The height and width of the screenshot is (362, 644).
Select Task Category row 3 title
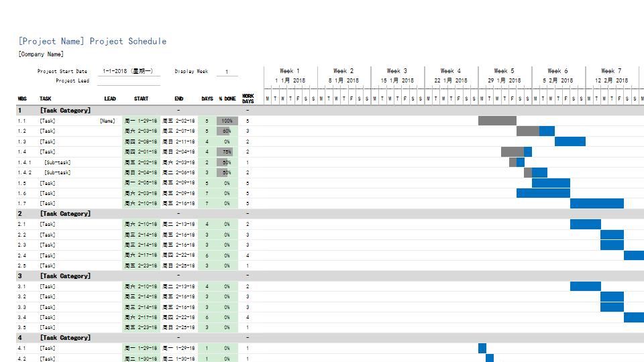click(65, 276)
